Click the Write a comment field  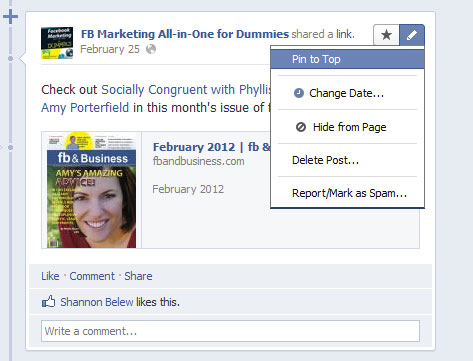click(x=230, y=331)
